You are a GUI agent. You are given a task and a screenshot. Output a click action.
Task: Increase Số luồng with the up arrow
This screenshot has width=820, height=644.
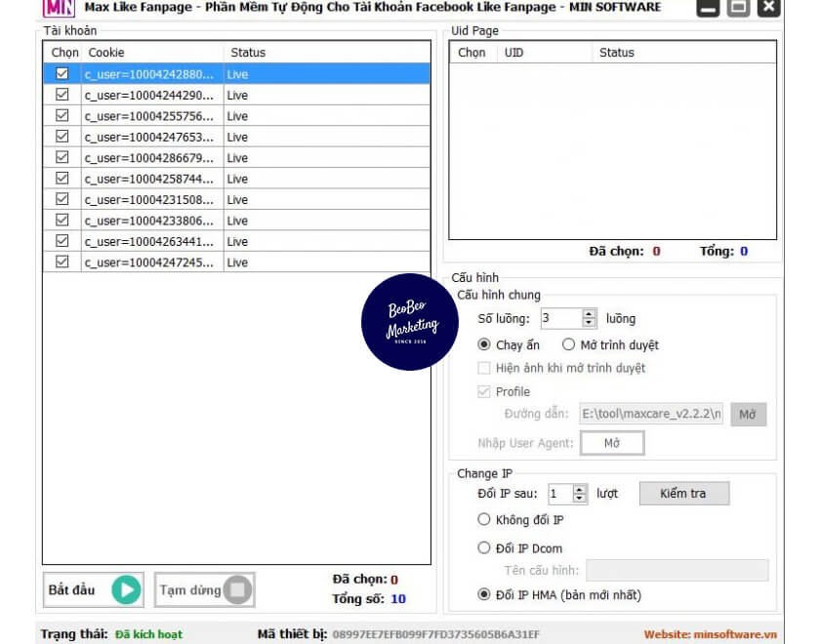pos(589,313)
